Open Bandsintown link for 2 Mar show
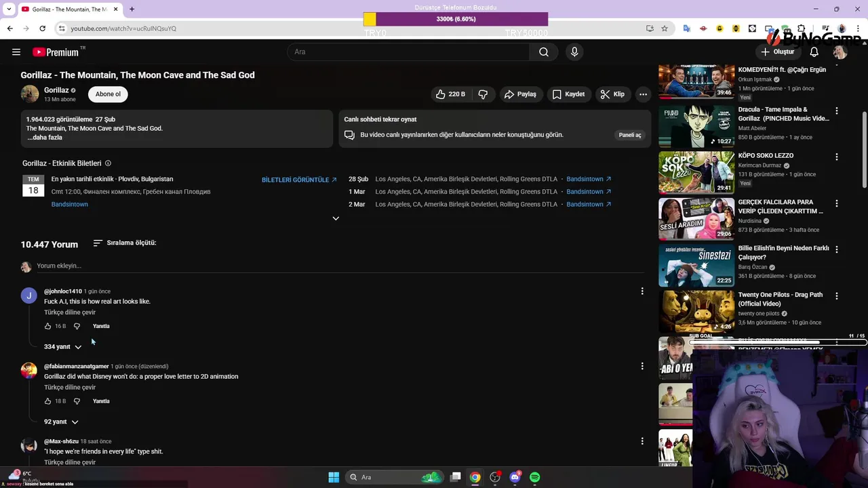The height and width of the screenshot is (488, 868). coord(589,204)
